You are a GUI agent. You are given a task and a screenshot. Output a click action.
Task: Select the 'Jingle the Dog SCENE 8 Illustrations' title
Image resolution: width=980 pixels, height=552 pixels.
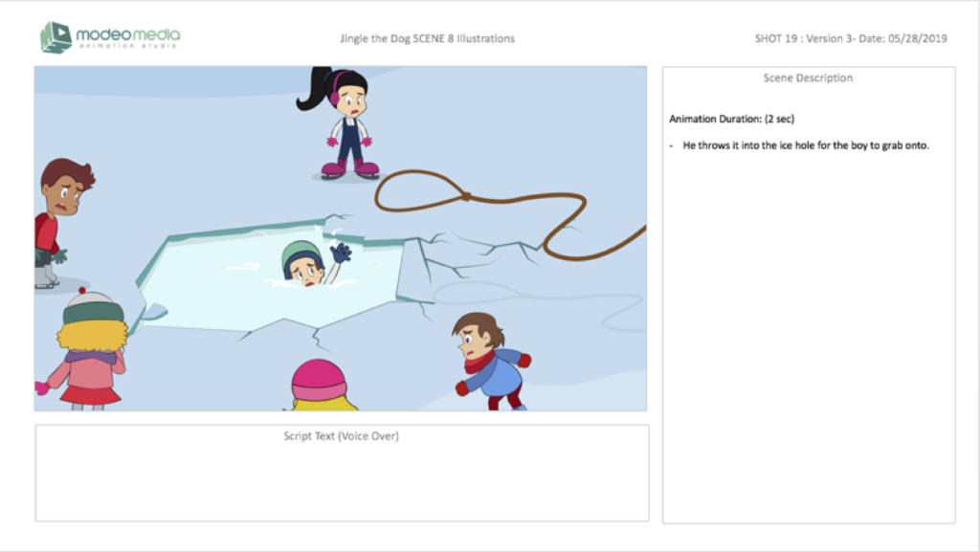coord(428,38)
